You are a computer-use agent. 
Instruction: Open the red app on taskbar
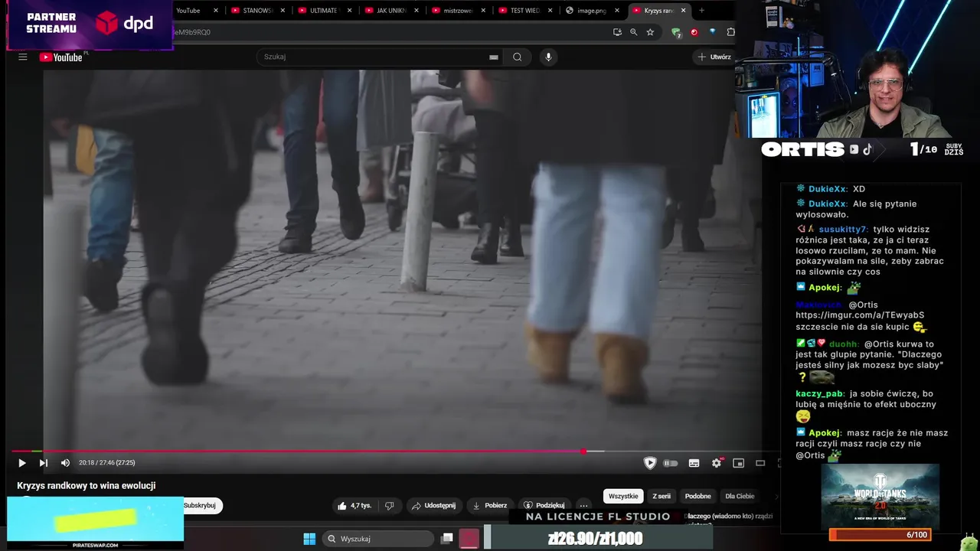469,539
